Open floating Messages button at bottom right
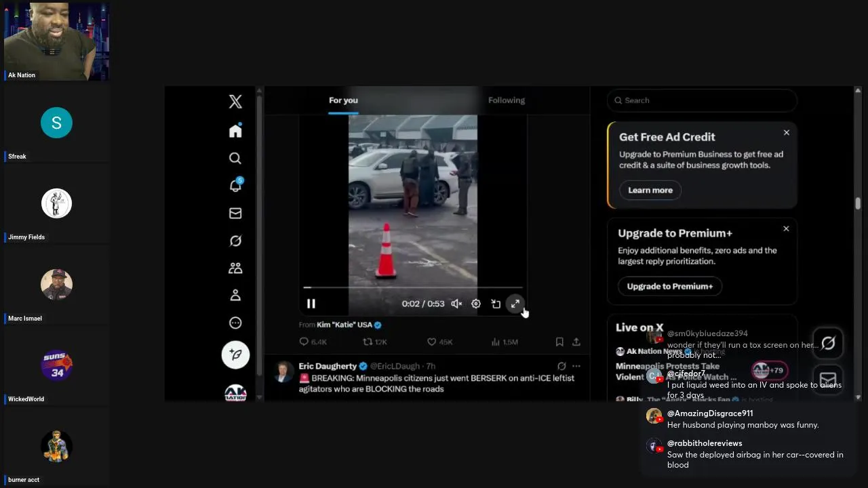The image size is (868, 488). tap(828, 378)
